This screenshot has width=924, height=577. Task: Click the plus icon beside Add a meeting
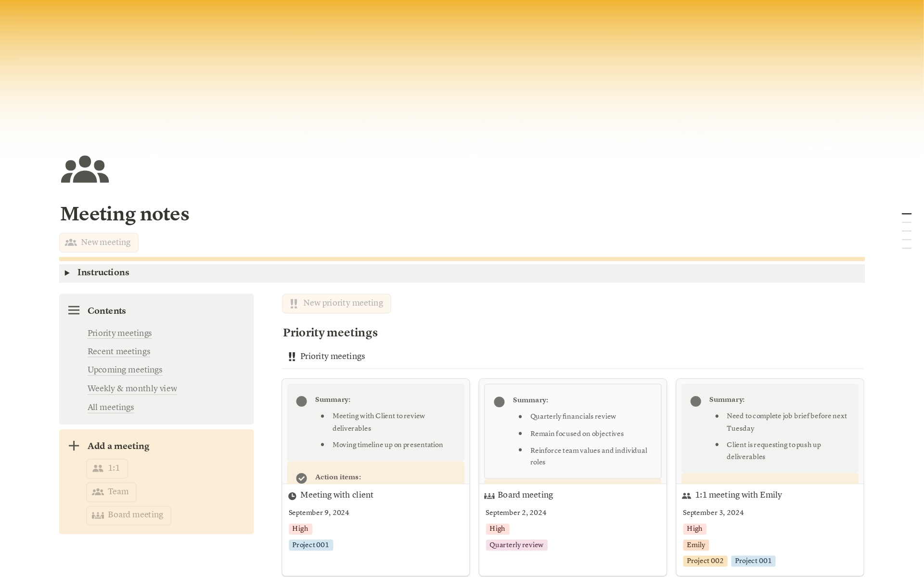point(74,446)
